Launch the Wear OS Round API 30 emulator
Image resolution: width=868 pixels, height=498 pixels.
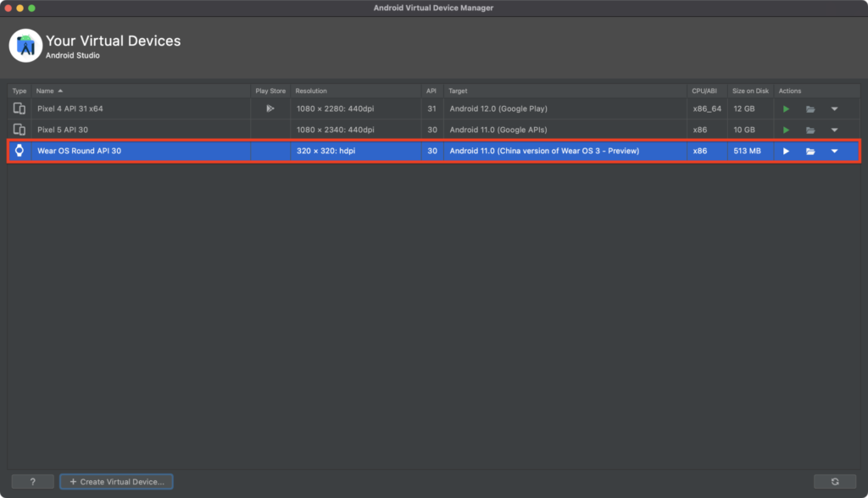coord(786,151)
